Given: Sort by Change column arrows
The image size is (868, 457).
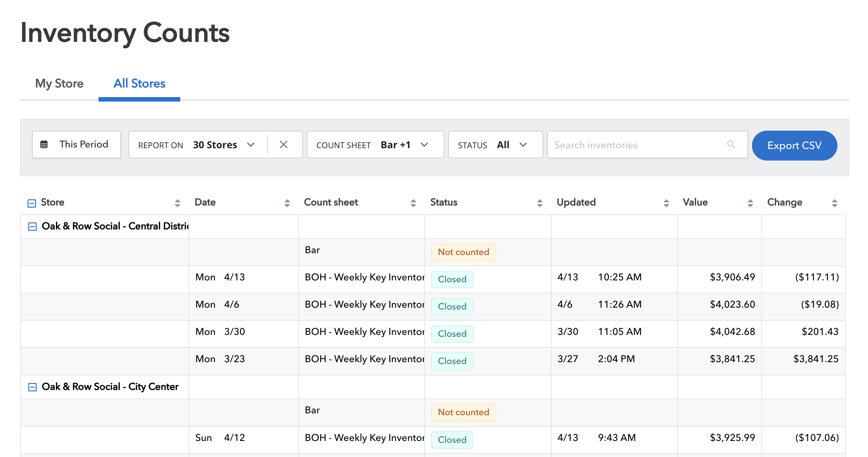Looking at the screenshot, I should [834, 203].
